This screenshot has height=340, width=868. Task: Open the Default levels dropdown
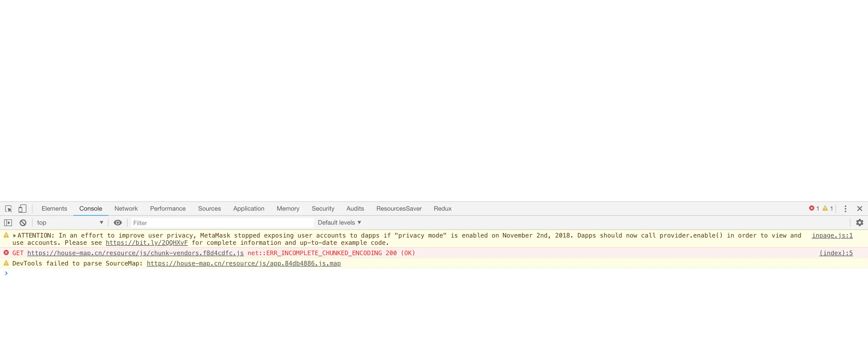[339, 223]
